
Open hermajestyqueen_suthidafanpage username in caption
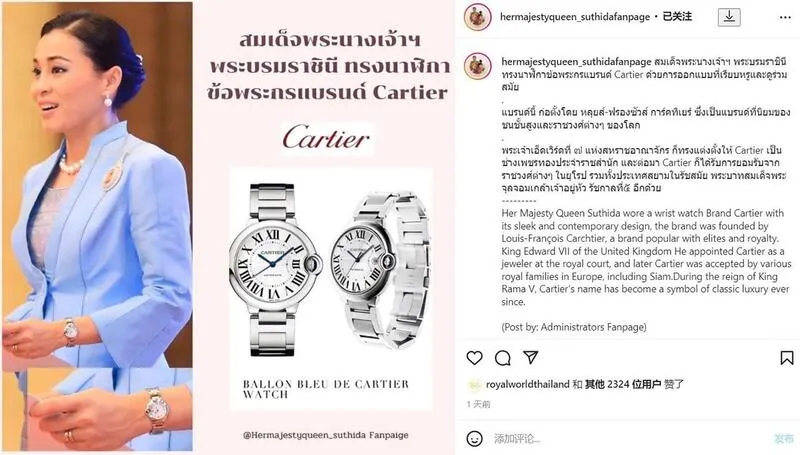[x=576, y=62]
